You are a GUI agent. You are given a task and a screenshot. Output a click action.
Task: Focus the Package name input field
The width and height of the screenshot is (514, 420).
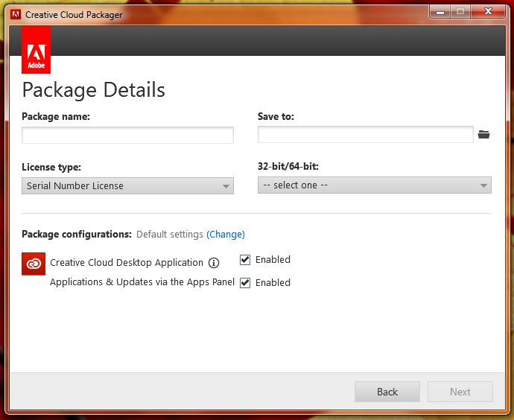[127, 135]
